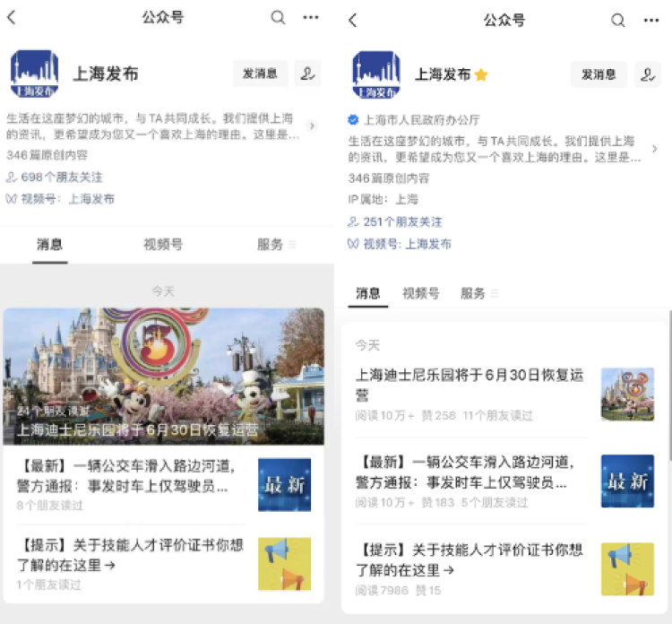Open the Disneyland cover image article on left
This screenshot has width=672, height=624.
pos(163,377)
